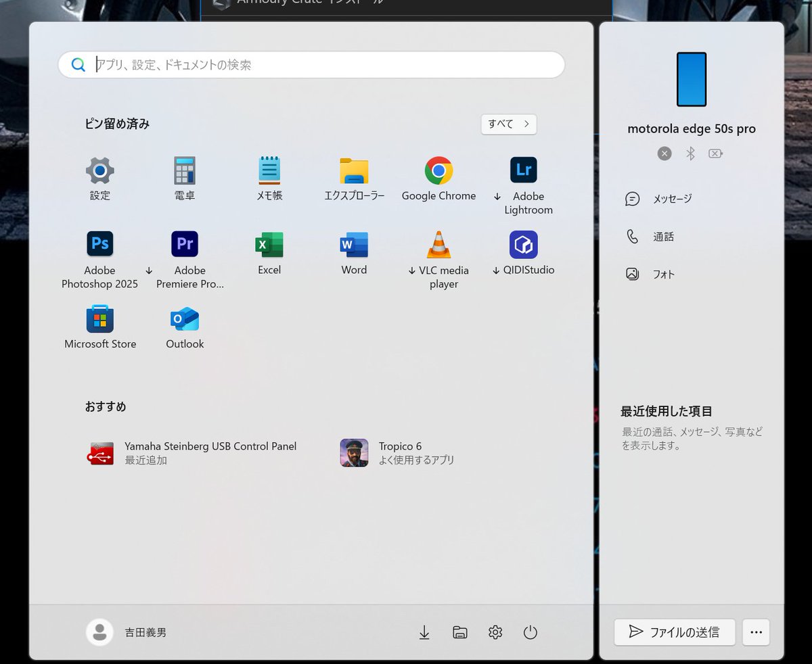This screenshot has height=664, width=812.
Task: Open メッセージ messages on phone panel
Action: [659, 199]
